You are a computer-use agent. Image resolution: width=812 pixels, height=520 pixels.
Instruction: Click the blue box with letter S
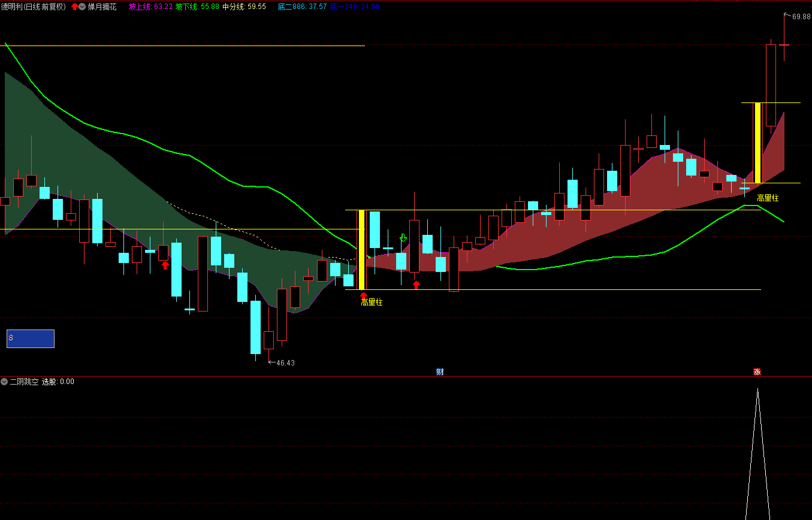(31, 338)
